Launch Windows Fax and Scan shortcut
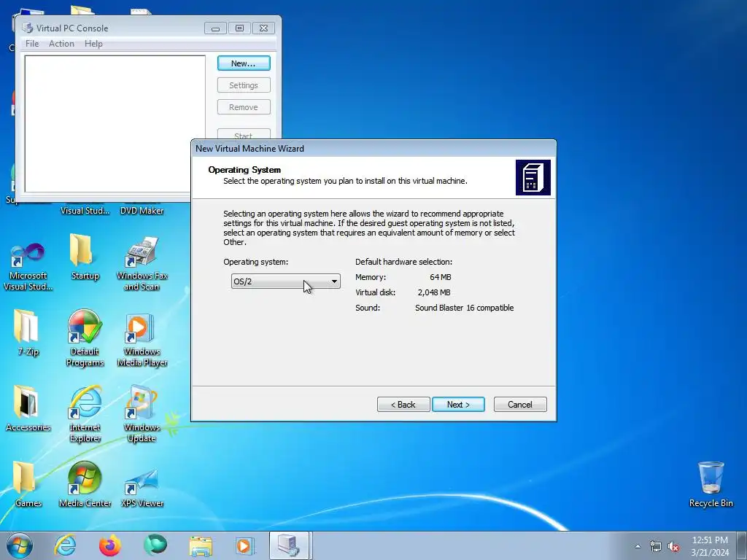 (x=142, y=264)
